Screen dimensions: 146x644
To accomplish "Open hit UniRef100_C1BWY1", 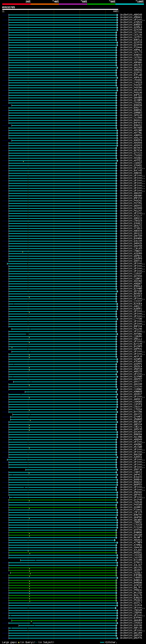I will [131, 278].
